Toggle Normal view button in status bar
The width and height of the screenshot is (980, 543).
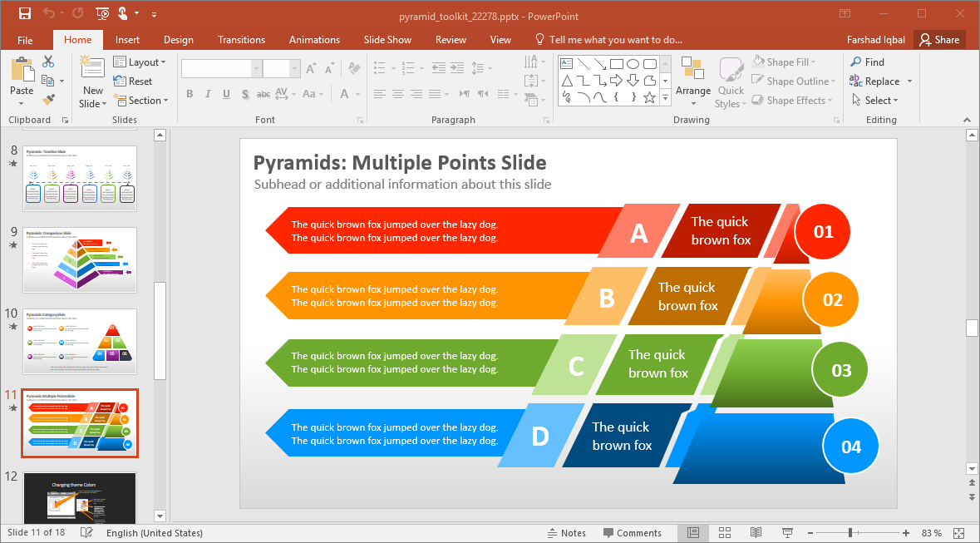point(692,533)
